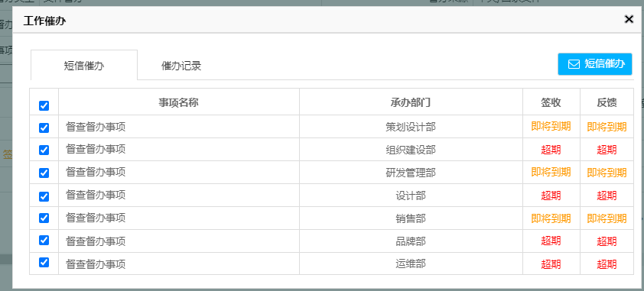Click 反馈 status 超期 for 运维部
Image resolution: width=644 pixels, height=291 pixels.
[x=607, y=264]
